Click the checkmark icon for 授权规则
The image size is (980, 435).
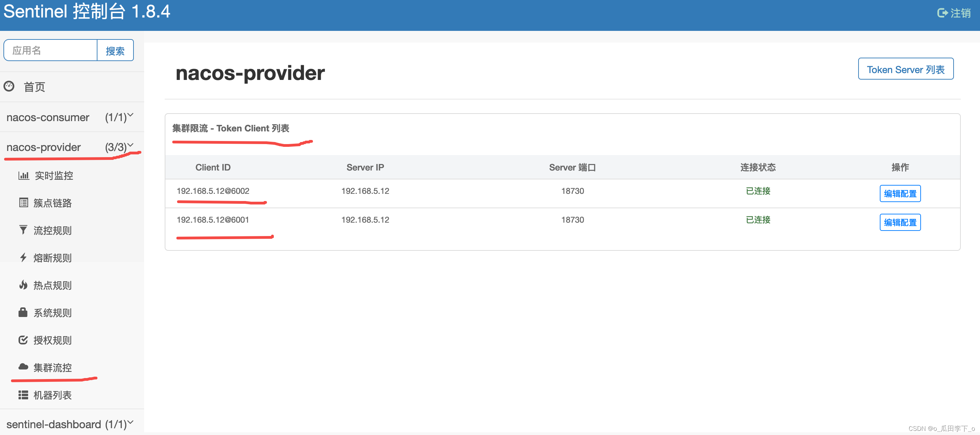[23, 340]
